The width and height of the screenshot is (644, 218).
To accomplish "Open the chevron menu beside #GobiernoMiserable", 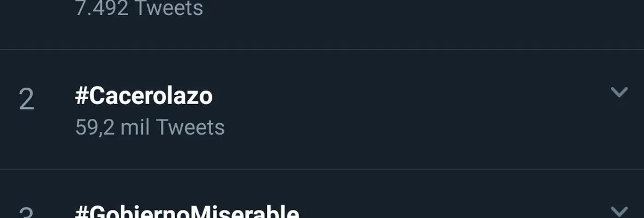I will click(619, 211).
